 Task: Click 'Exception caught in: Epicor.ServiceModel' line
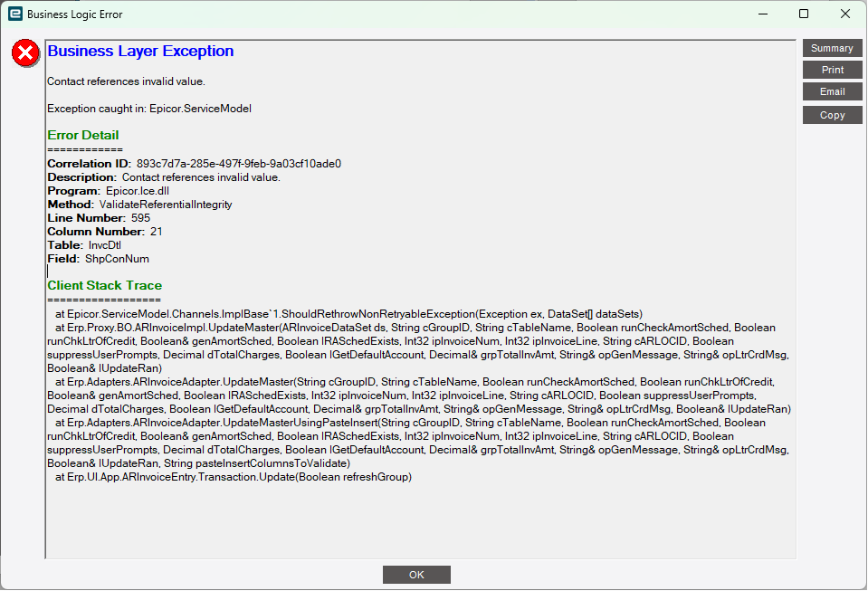coord(149,109)
